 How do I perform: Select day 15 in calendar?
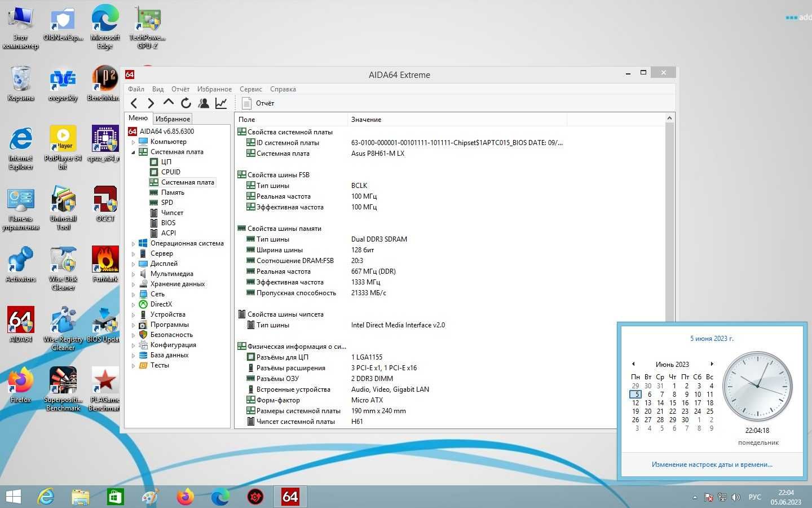coord(673,403)
